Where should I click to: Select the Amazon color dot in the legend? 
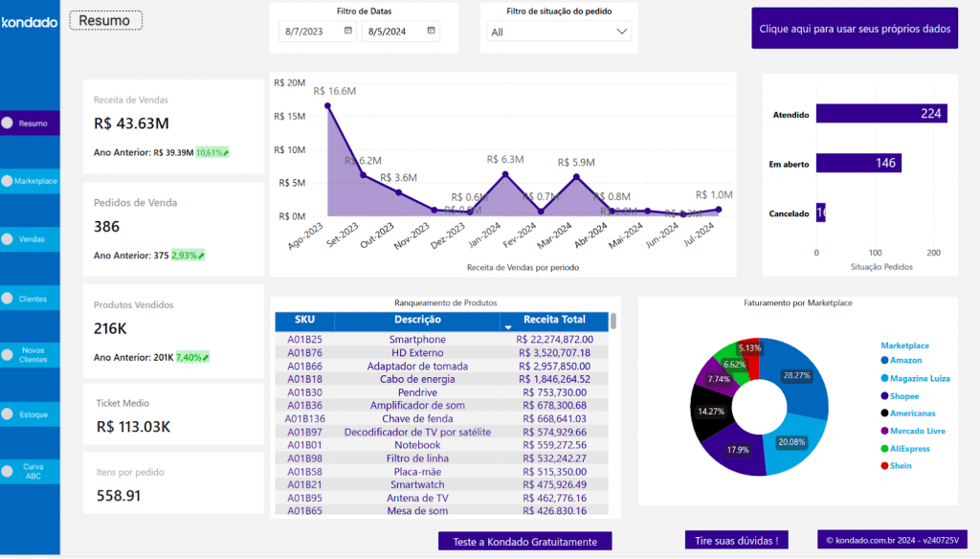(x=884, y=361)
